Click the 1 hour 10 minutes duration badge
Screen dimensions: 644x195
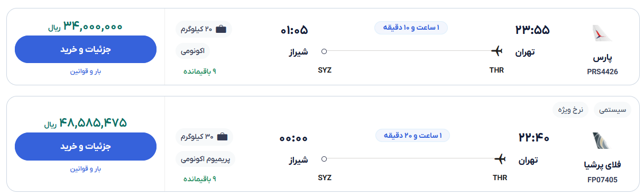click(x=411, y=28)
